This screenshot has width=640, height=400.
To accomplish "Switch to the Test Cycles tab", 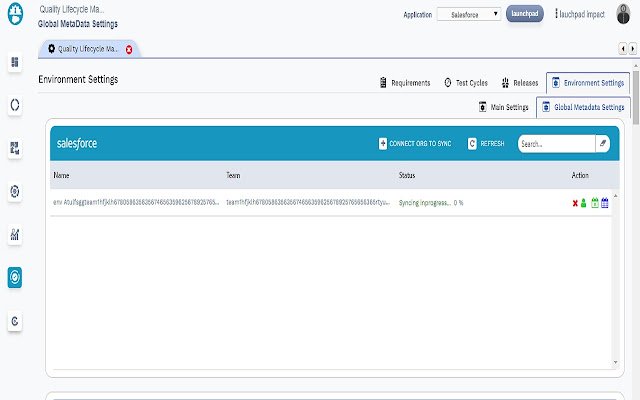I will point(466,83).
